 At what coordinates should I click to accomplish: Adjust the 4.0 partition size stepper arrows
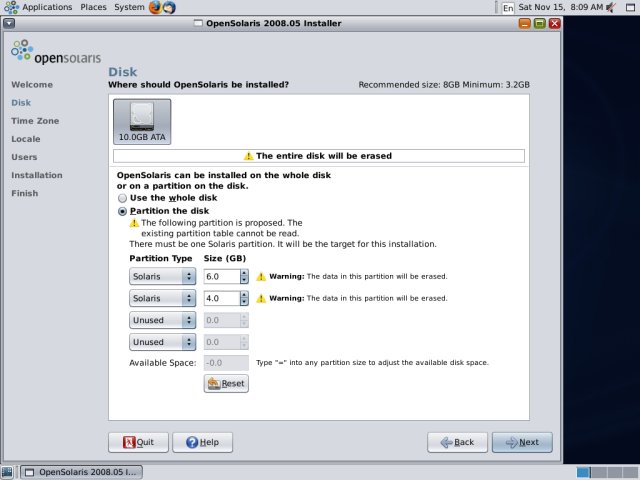pyautogui.click(x=244, y=298)
